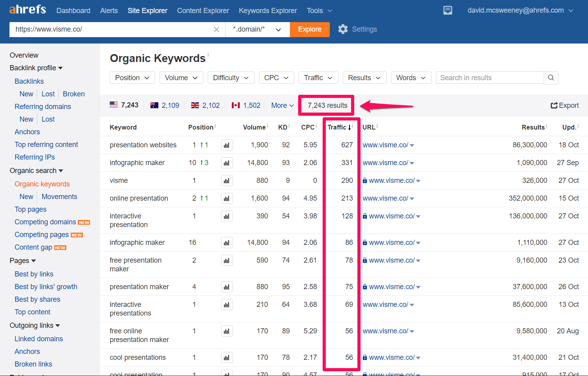The height and width of the screenshot is (376, 588).
Task: Select the Australia flag 2,109
Action: [165, 105]
